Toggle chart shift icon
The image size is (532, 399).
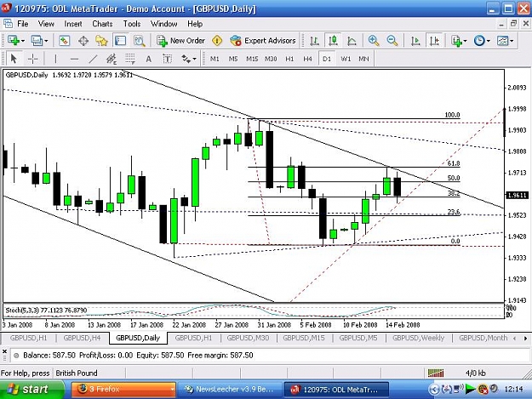(434, 41)
